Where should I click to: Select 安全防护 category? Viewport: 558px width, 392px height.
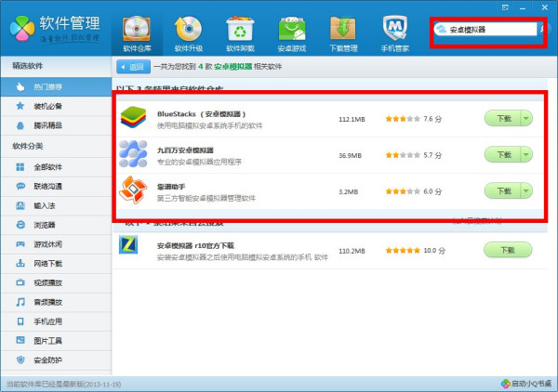tap(56, 360)
